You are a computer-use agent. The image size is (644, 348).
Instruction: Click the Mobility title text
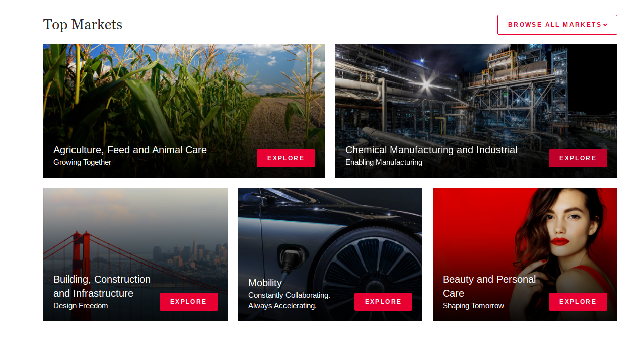265,283
